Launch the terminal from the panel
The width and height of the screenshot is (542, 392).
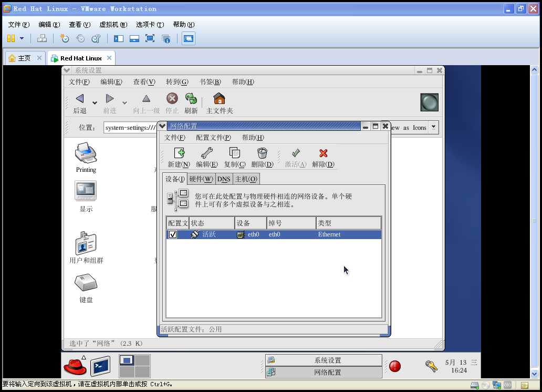click(x=101, y=366)
